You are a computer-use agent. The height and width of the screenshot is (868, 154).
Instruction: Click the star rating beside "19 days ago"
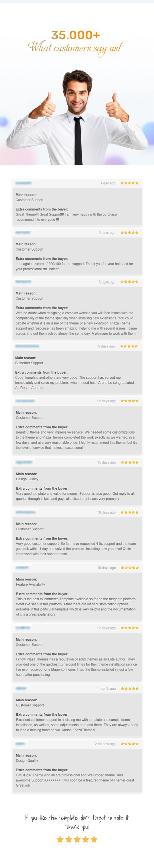pyautogui.click(x=129, y=568)
